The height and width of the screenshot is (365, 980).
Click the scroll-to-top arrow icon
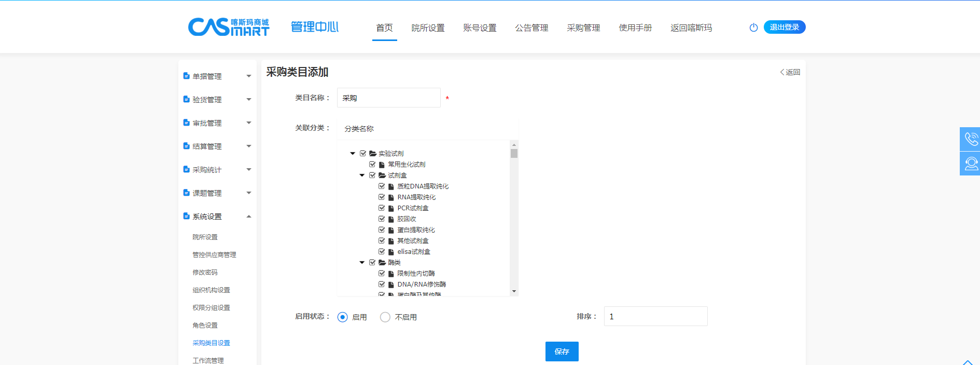[968, 362]
